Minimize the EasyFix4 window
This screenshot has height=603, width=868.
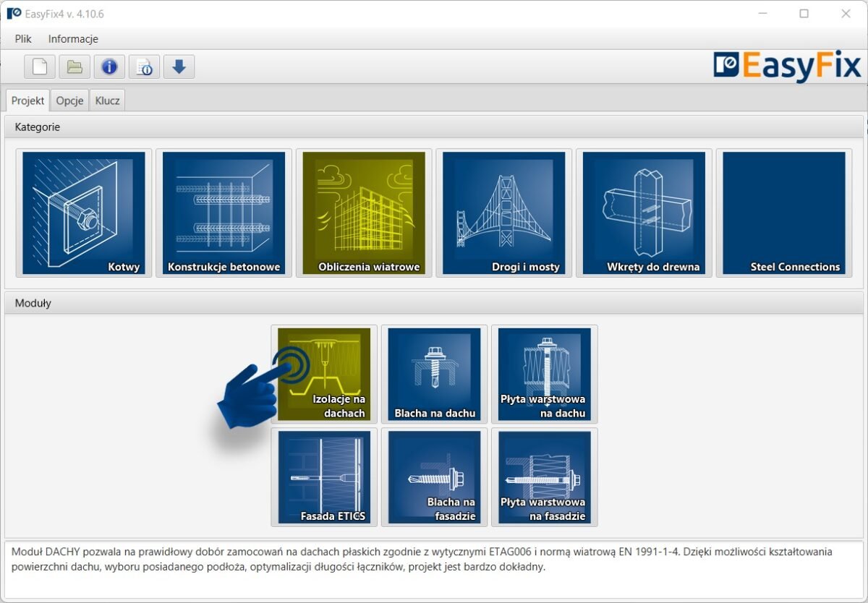tap(762, 14)
